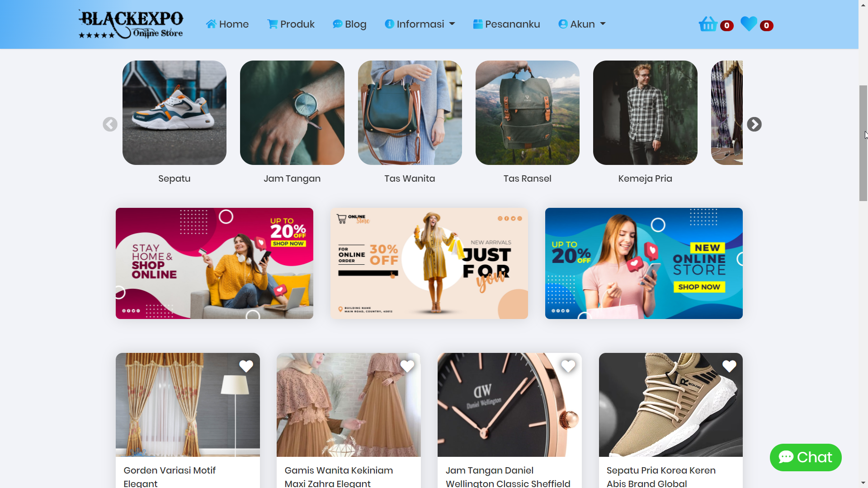The width and height of the screenshot is (868, 488).
Task: Open the Blog menu item
Action: [x=349, y=24]
